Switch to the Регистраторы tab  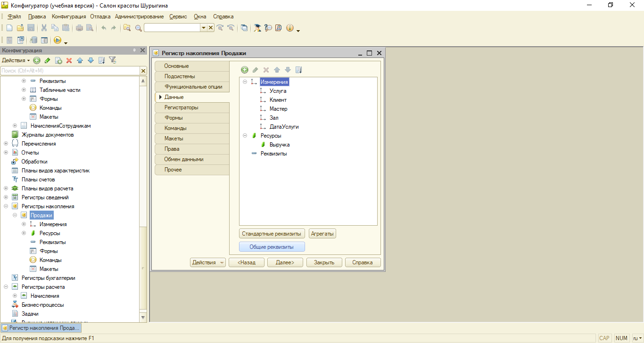coord(192,107)
